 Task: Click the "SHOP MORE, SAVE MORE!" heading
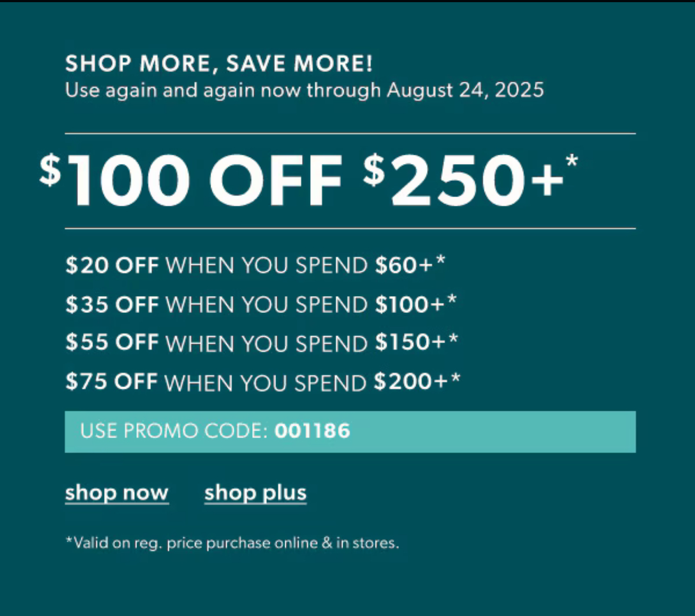(219, 64)
